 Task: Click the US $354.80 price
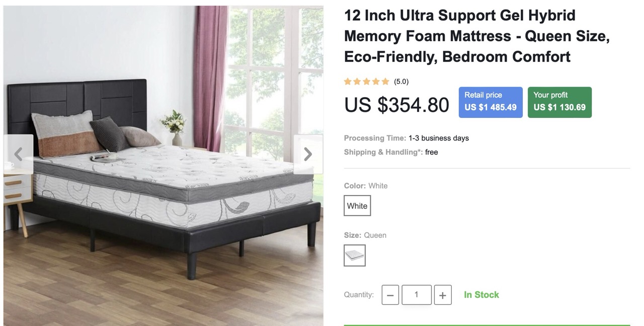pos(396,105)
